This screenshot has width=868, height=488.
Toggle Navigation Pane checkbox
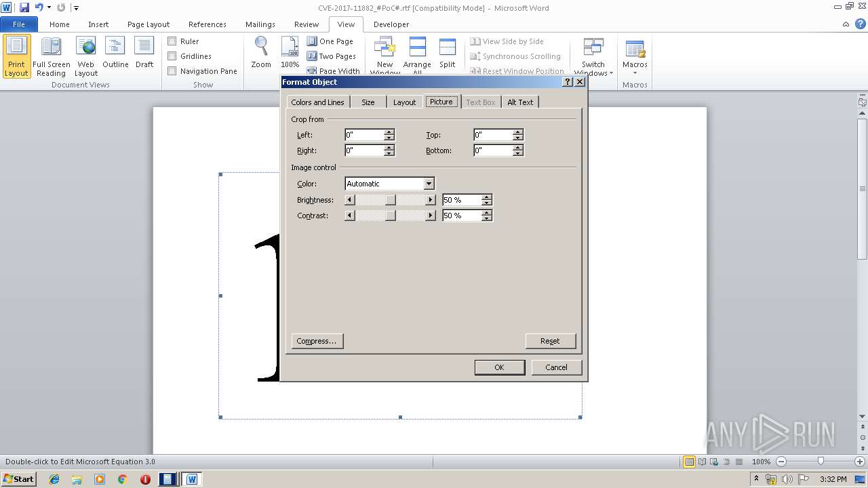coord(172,71)
